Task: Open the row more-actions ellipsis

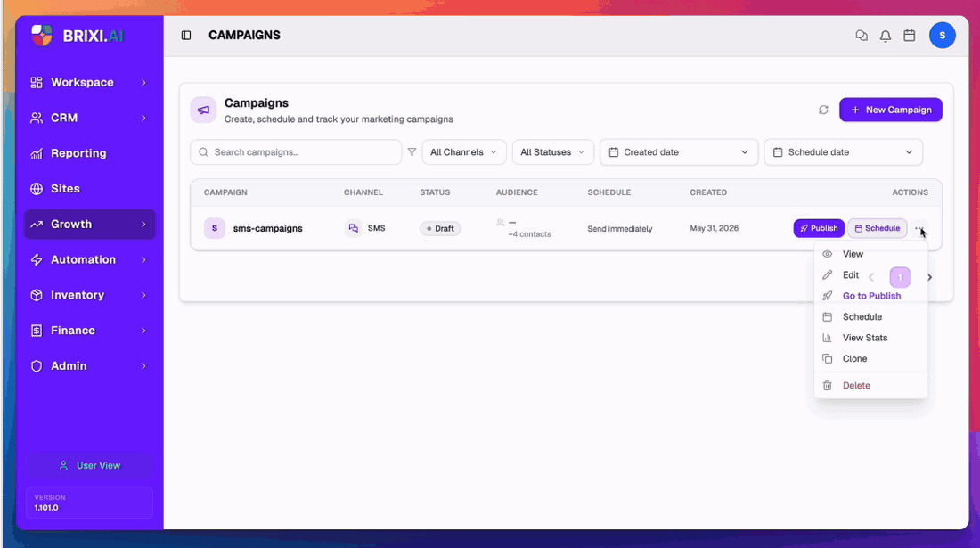Action: (x=919, y=229)
